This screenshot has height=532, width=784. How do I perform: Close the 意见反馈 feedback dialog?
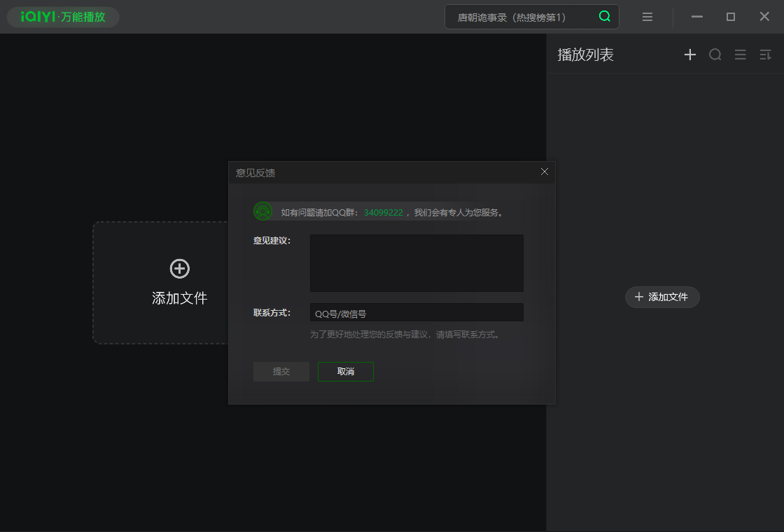(x=545, y=171)
